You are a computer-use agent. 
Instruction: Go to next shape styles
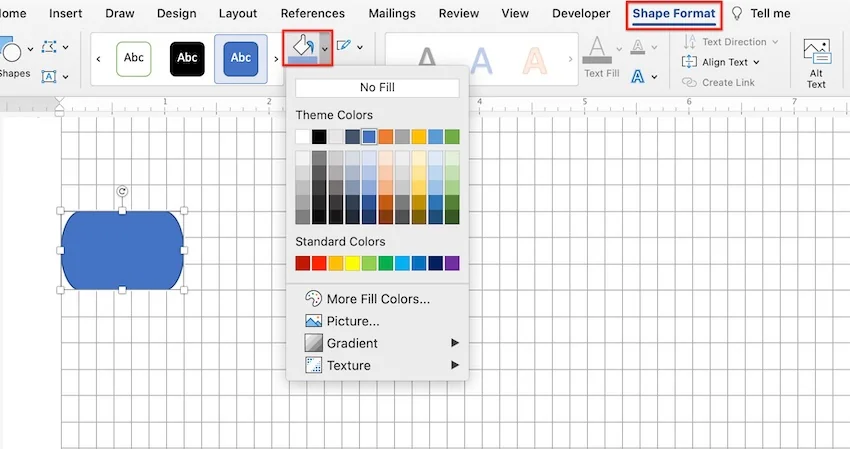(276, 59)
